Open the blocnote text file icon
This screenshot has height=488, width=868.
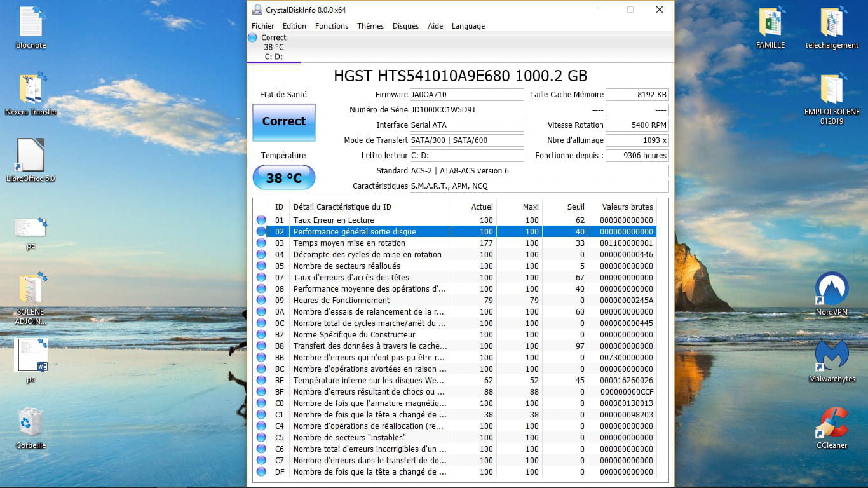[31, 22]
